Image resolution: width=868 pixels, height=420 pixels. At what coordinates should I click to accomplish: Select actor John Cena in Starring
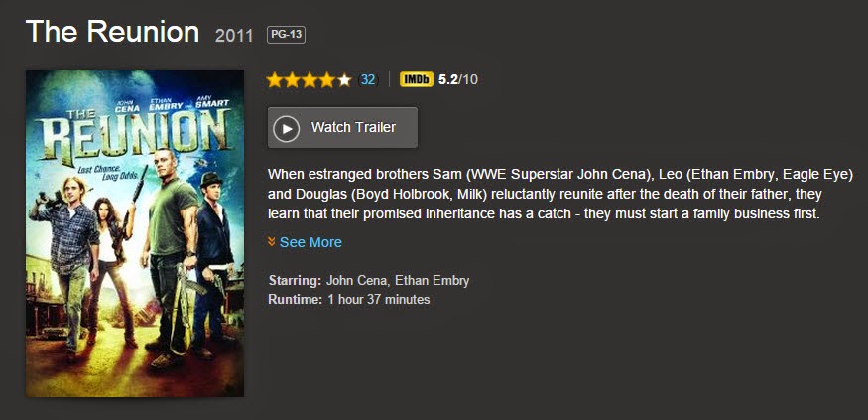tap(356, 280)
